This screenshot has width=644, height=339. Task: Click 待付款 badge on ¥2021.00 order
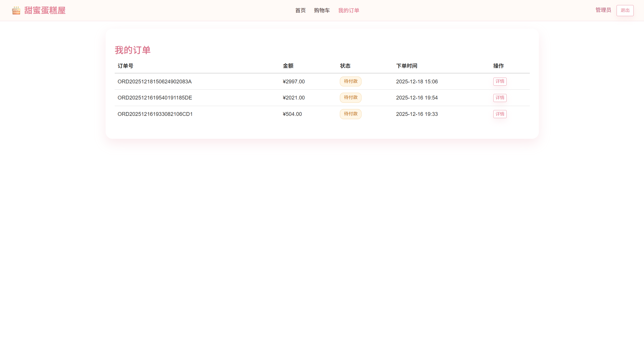(x=350, y=98)
